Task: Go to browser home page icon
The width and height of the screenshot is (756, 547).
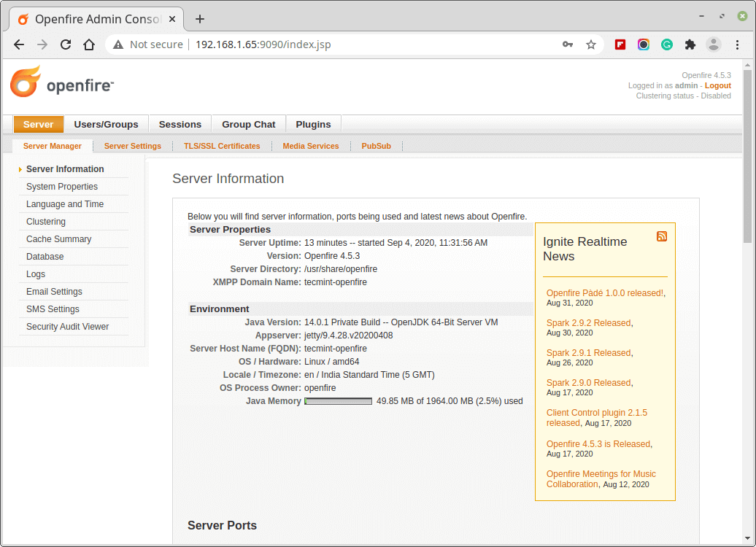Action: point(89,44)
